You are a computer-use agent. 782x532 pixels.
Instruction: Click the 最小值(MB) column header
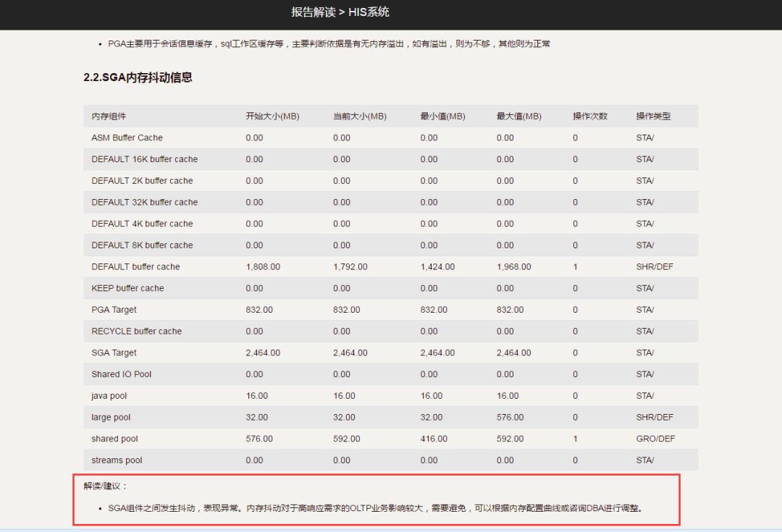coord(442,117)
